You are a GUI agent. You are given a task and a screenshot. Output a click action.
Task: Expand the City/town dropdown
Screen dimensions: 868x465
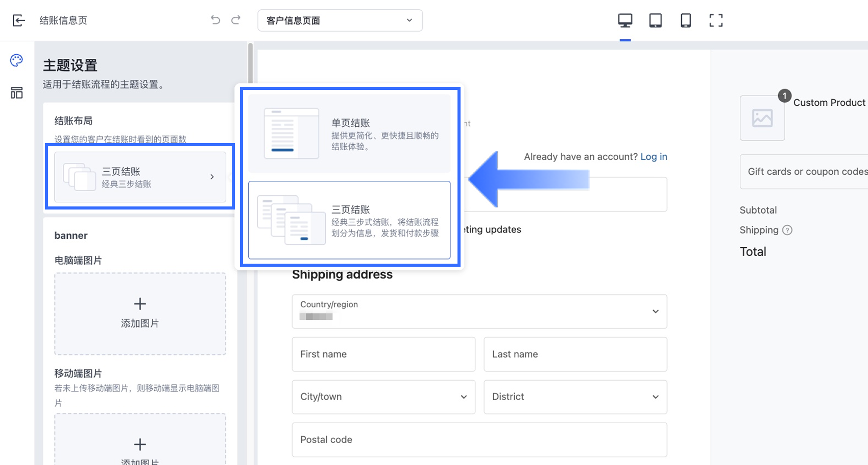[x=383, y=397]
